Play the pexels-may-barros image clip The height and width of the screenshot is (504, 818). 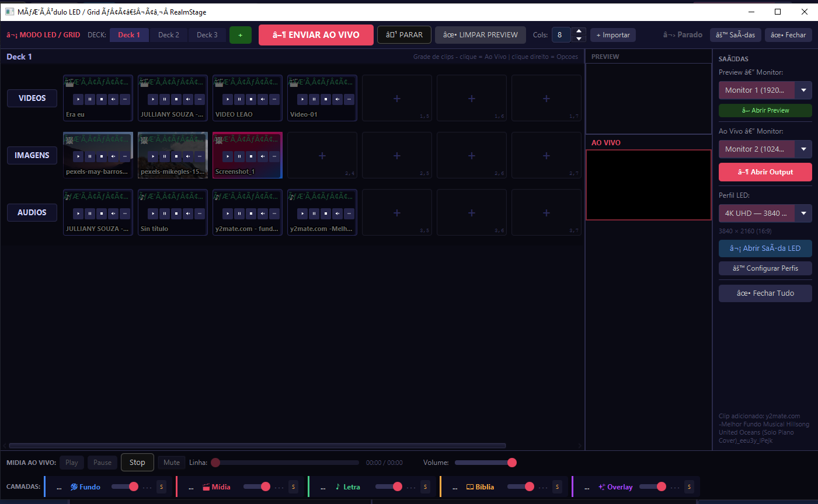(78, 156)
